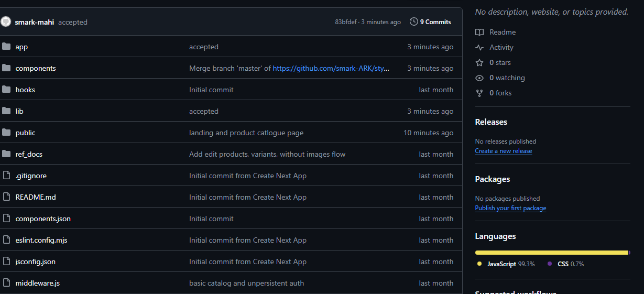Open the components.json file
The height and width of the screenshot is (294, 644).
click(x=43, y=219)
